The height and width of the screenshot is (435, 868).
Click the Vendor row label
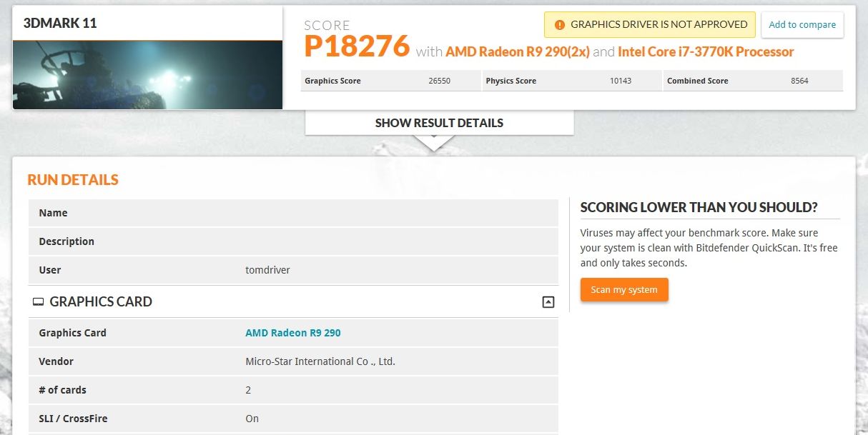[x=56, y=361]
